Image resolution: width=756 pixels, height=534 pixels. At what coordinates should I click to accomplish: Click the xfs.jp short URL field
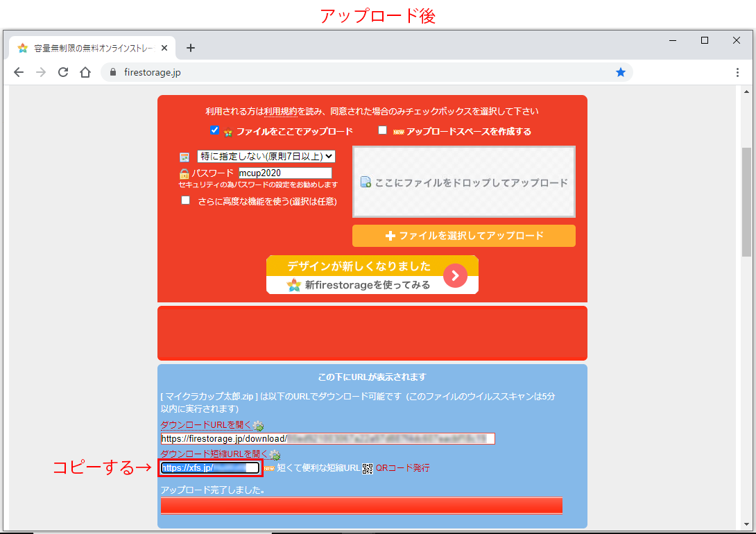210,467
